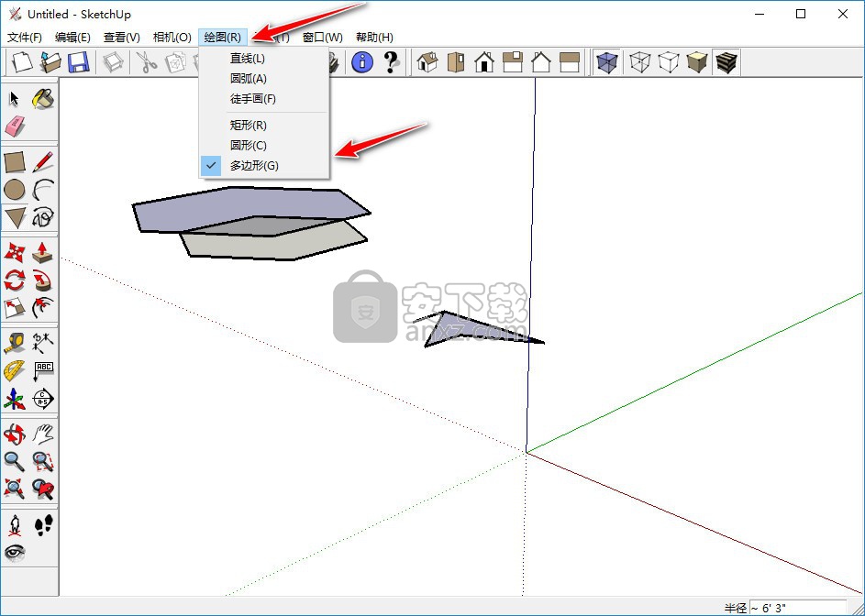Open a file using folder icon
Viewport: 865px width, 616px height.
pos(50,61)
